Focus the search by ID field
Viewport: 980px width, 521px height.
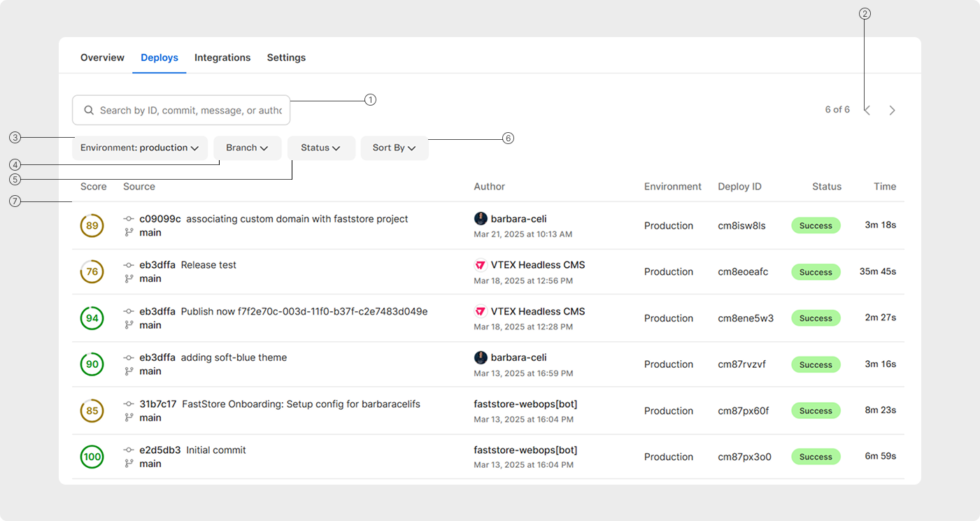click(x=190, y=110)
